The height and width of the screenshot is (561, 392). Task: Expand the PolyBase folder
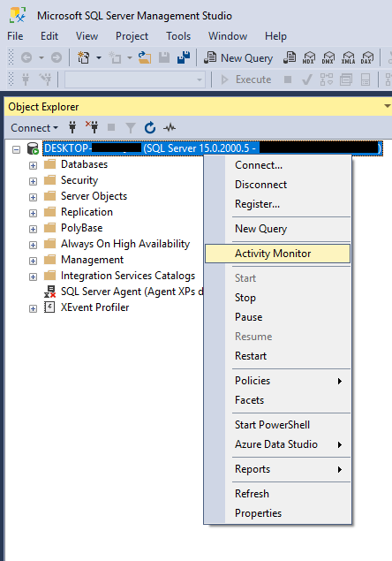[x=33, y=229]
